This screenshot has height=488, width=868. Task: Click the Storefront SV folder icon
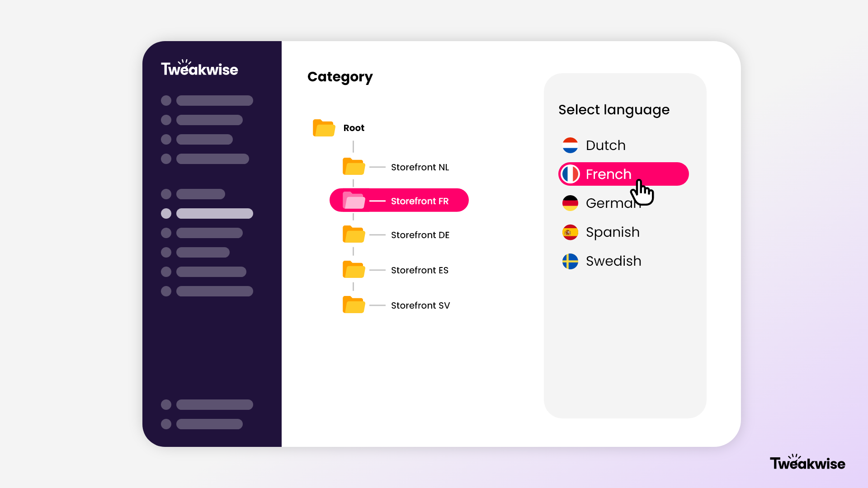354,305
